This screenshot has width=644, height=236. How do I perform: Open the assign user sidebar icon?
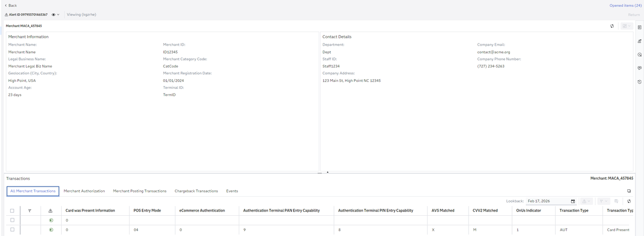(x=639, y=41)
